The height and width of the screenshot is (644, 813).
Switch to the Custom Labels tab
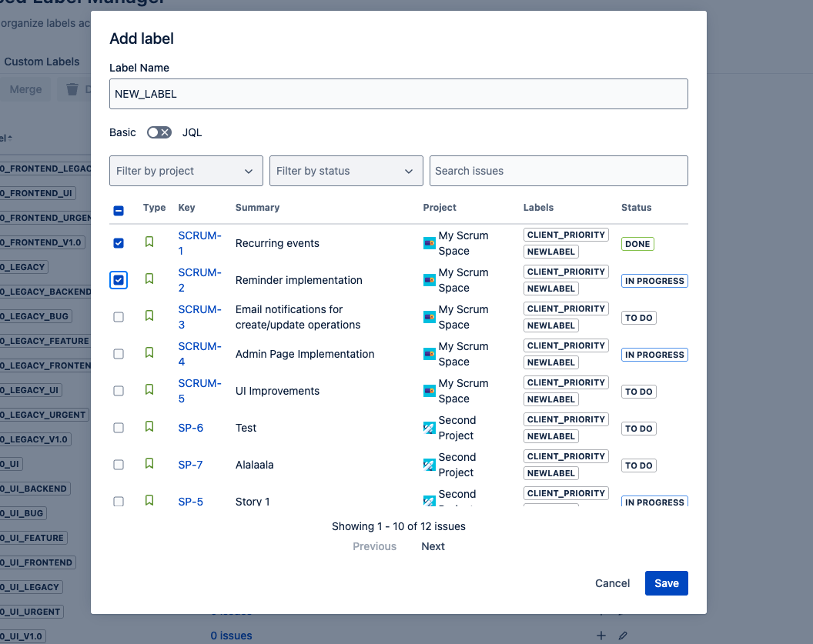pos(41,62)
